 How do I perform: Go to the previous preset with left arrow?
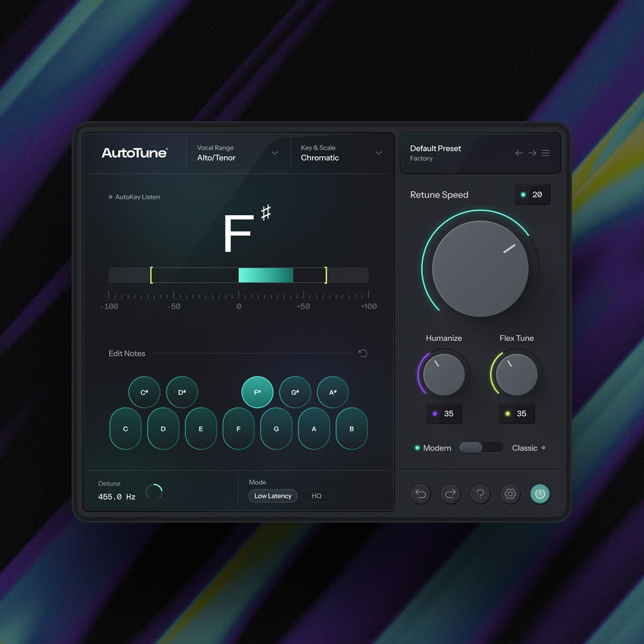pyautogui.click(x=519, y=153)
